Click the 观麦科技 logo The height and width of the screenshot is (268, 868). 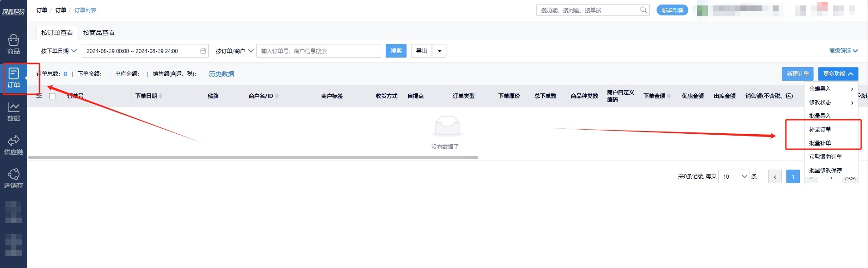(14, 11)
